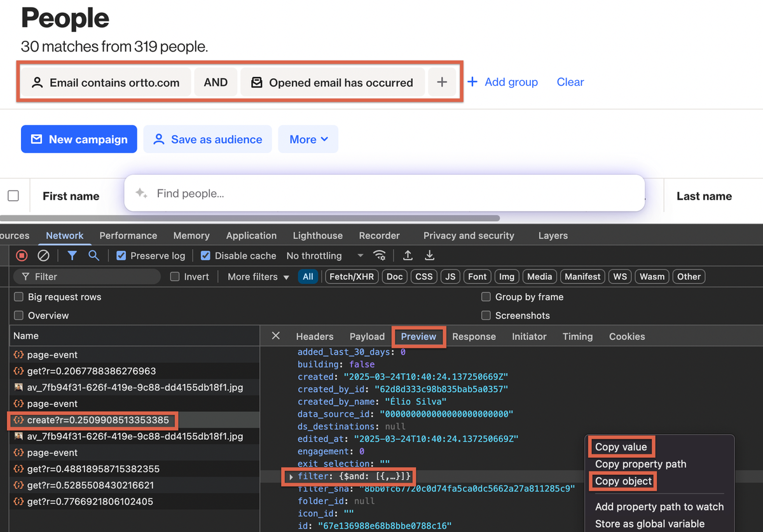
Task: Select Copy property path
Action: pyautogui.click(x=641, y=464)
